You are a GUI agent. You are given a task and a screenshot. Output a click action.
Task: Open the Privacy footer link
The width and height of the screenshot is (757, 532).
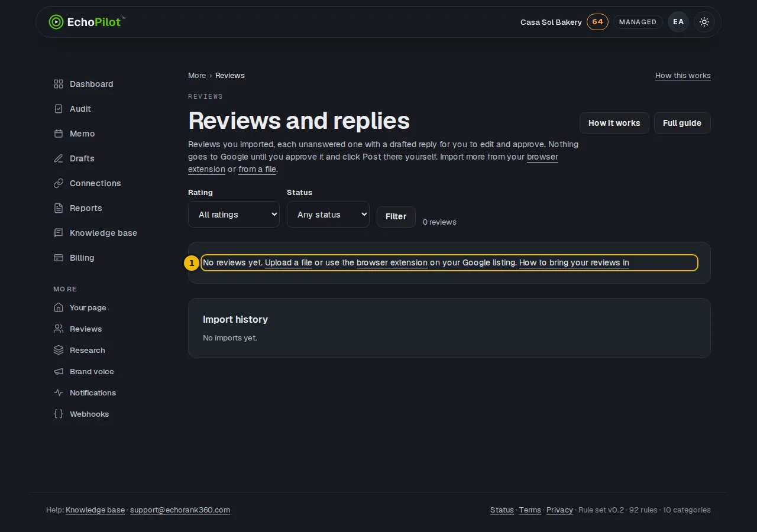pyautogui.click(x=559, y=510)
